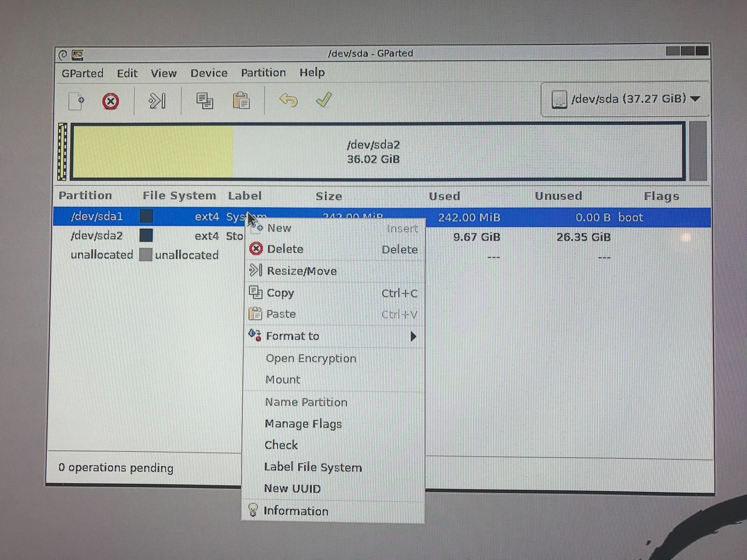Click the Flags column header
This screenshot has width=747, height=560.
(661, 196)
